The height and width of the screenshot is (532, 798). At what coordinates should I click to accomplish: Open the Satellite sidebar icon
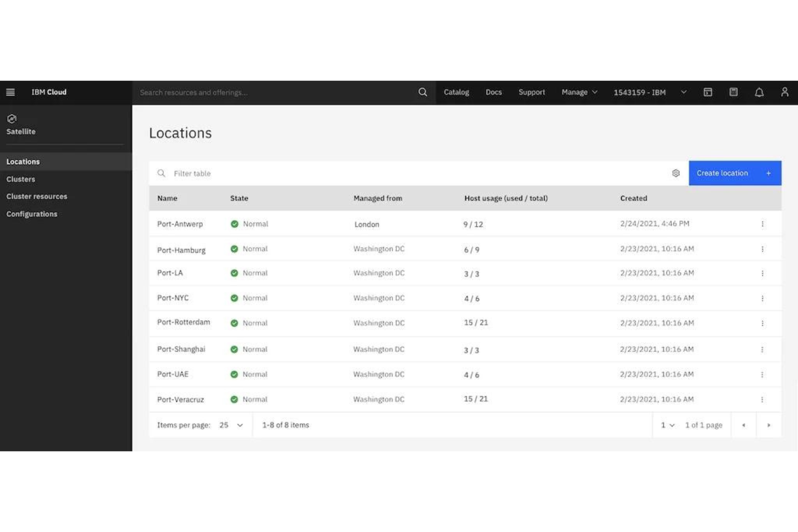[12, 119]
